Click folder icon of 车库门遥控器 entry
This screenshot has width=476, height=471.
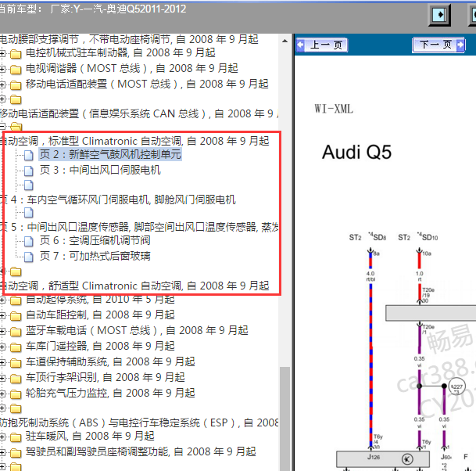coord(16,347)
